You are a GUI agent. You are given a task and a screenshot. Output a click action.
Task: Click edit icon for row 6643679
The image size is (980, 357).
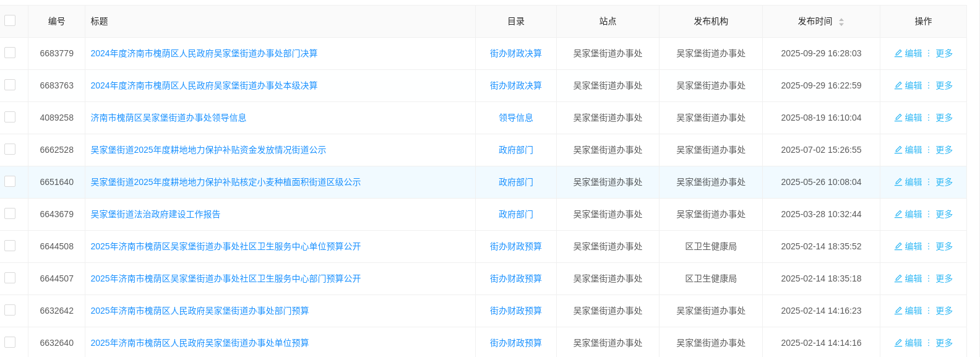(898, 215)
